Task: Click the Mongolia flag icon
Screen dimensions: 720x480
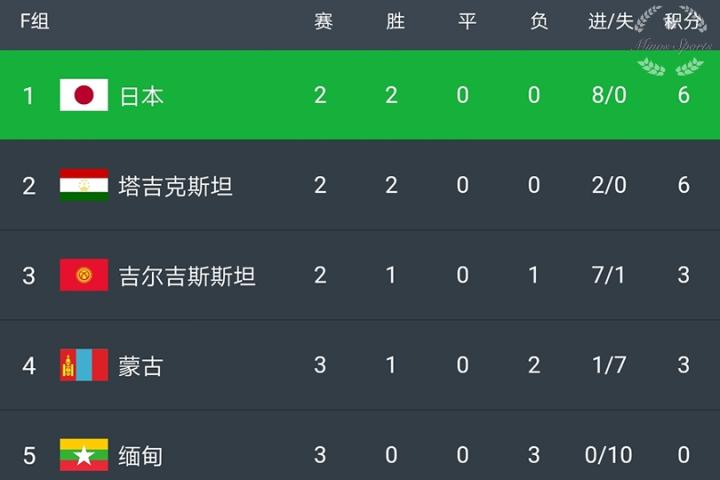Action: click(84, 365)
